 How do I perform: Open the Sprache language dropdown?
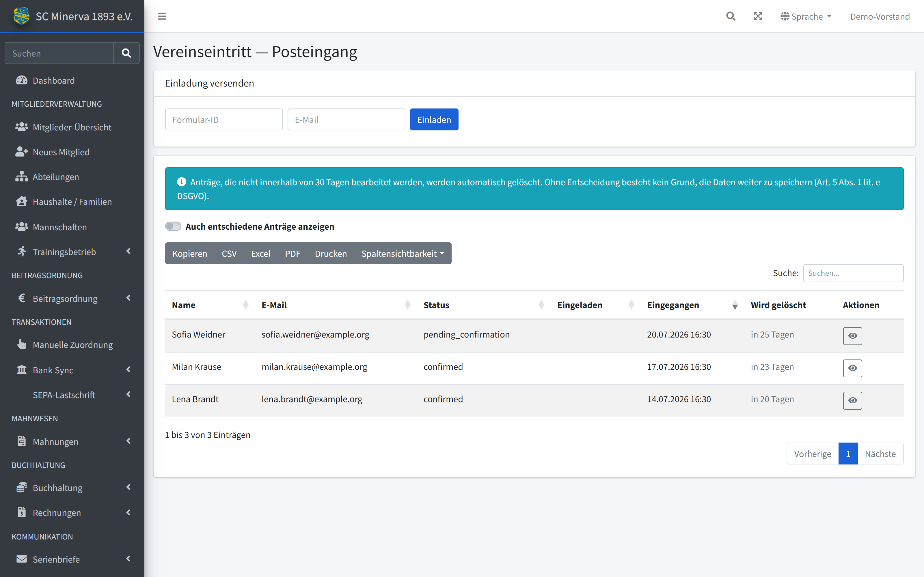pos(806,16)
